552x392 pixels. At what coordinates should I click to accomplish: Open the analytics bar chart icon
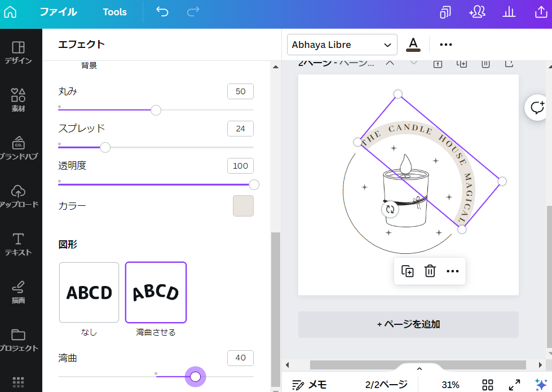click(x=509, y=12)
